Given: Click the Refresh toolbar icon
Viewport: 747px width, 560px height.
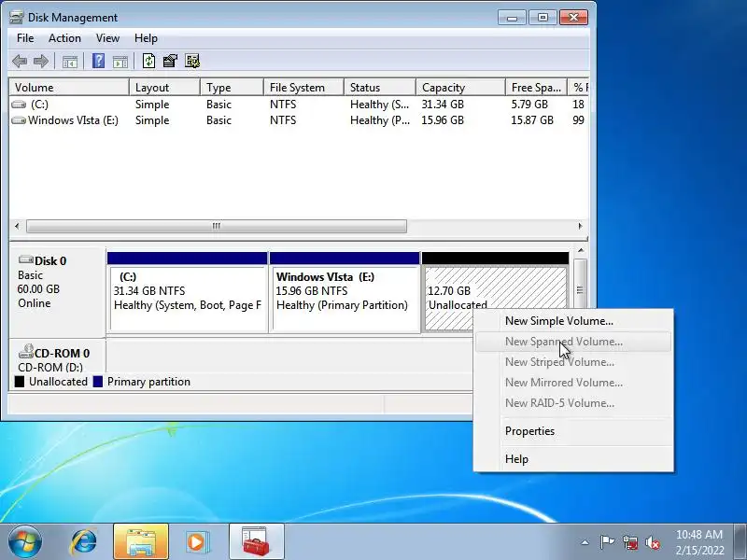Looking at the screenshot, I should 148,61.
